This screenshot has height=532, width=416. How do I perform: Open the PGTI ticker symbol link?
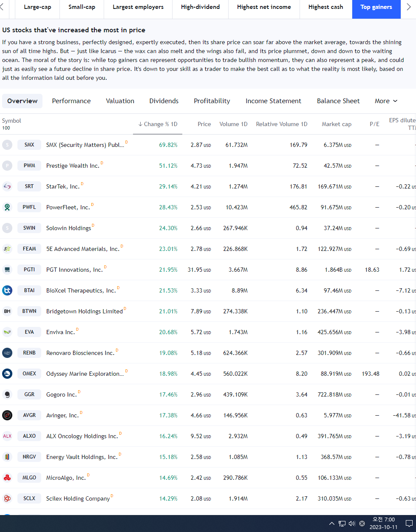(29, 270)
